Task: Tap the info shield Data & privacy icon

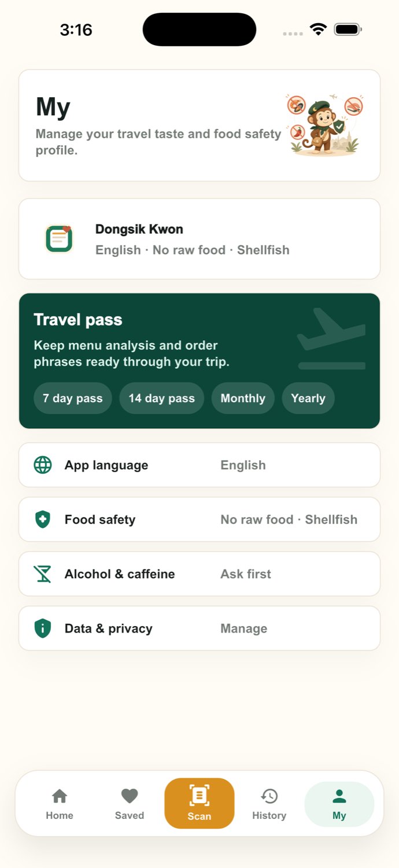Action: (x=43, y=628)
